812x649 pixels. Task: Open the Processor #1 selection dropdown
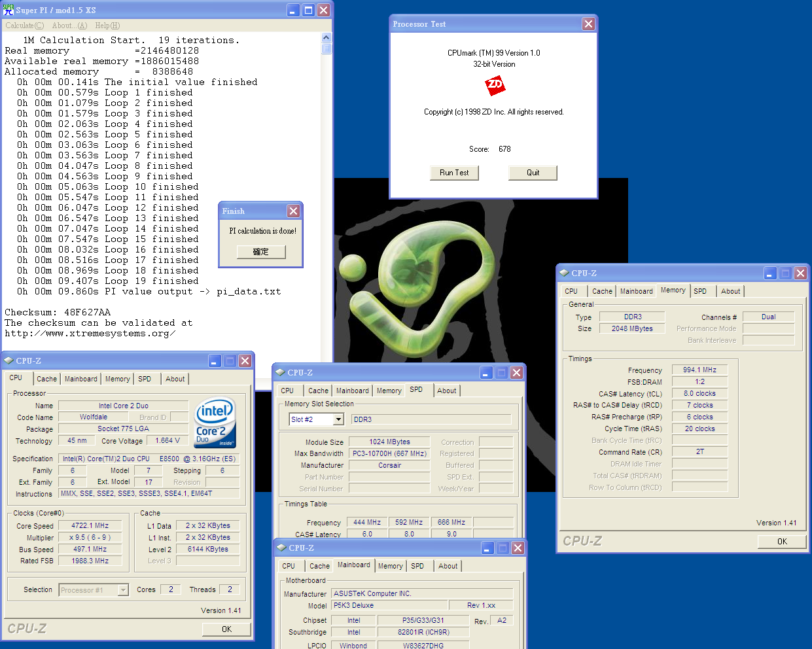click(x=123, y=590)
